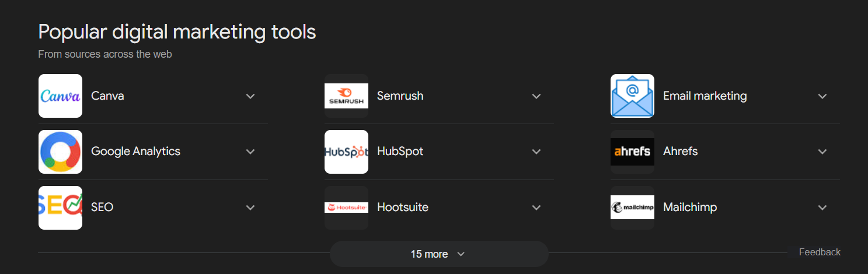Open the Mailchimp logo icon
868x274 pixels.
[632, 208]
